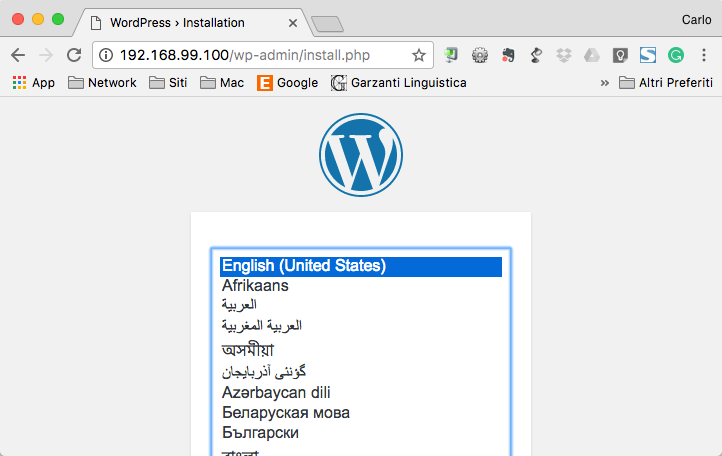Viewport: 722px width, 456px height.
Task: Open the Network bookmarks folder
Action: tap(102, 83)
